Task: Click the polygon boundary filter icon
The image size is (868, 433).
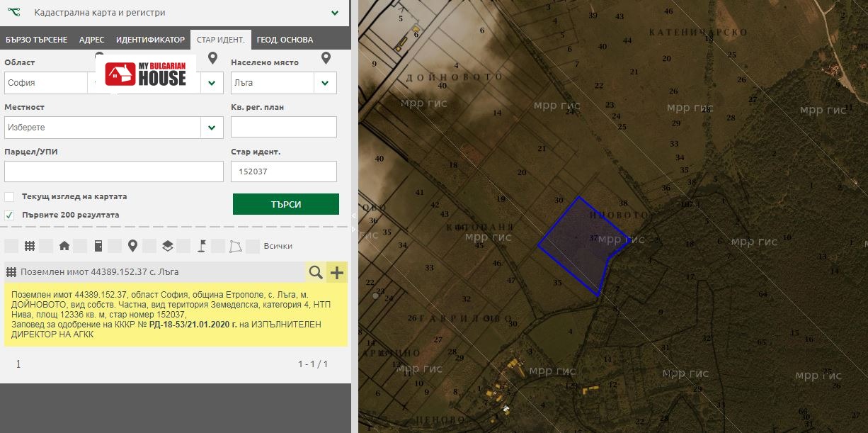Action: [x=235, y=246]
